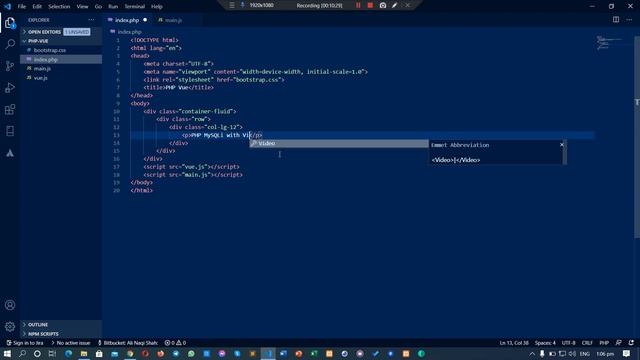Viewport: 640px width, 360px height.
Task: Click the recorder pencil annotation icon
Action: (394, 5)
